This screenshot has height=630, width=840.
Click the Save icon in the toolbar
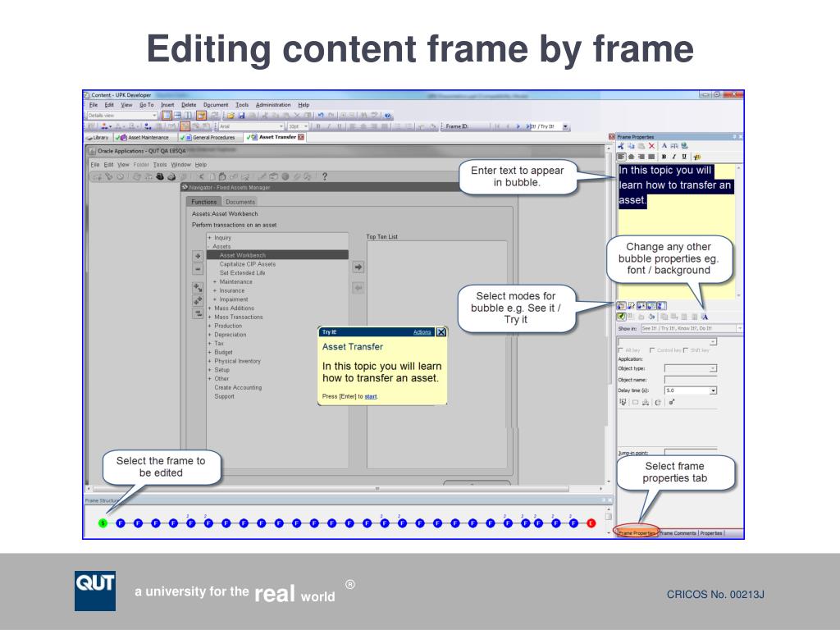pos(242,115)
